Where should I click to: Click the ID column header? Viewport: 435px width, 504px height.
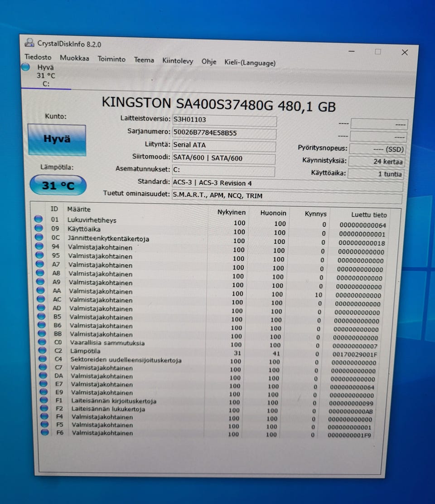coord(54,209)
